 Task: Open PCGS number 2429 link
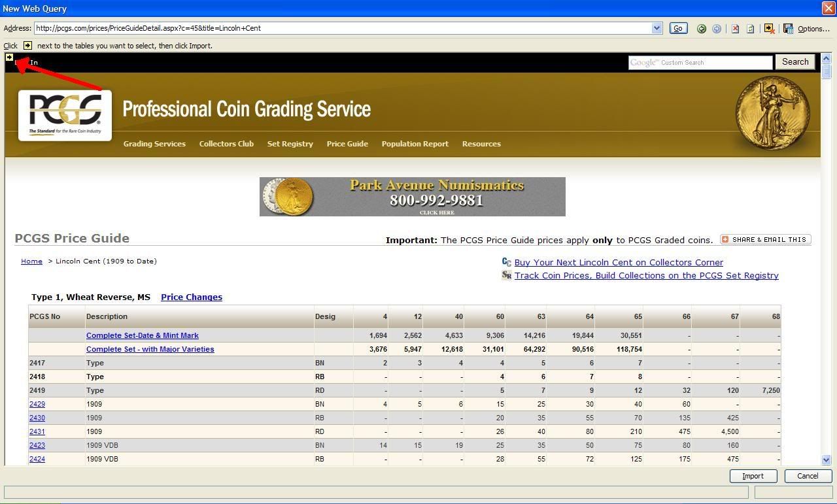37,404
